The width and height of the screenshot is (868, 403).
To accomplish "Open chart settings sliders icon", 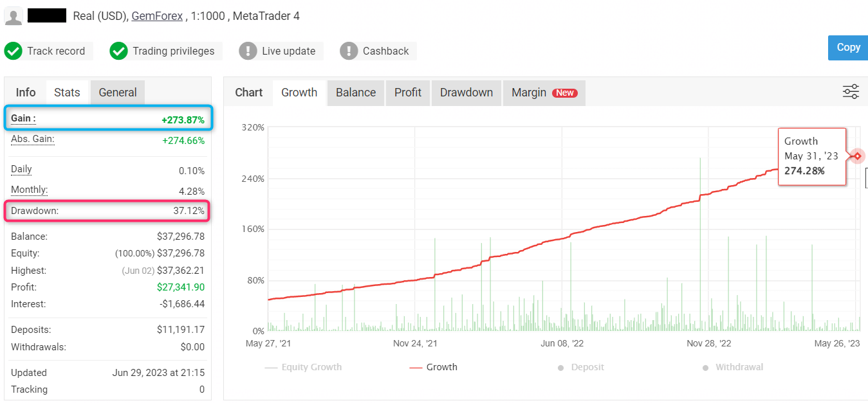I will [x=851, y=92].
